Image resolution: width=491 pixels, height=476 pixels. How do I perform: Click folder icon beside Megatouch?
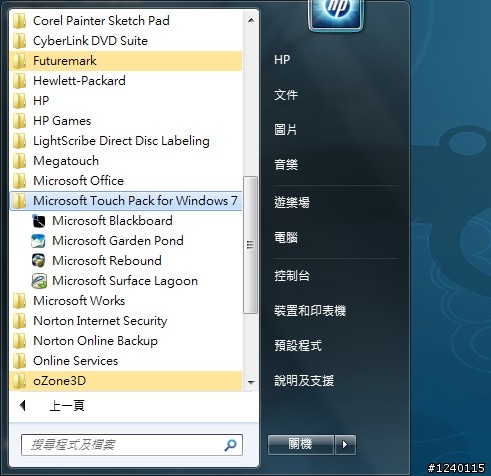[x=19, y=161]
